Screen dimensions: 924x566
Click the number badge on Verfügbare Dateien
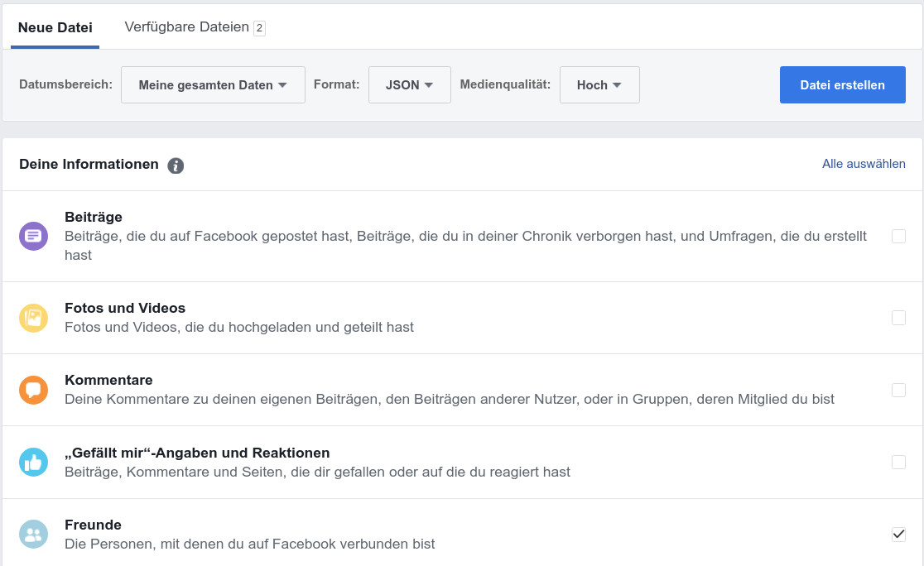click(x=259, y=28)
